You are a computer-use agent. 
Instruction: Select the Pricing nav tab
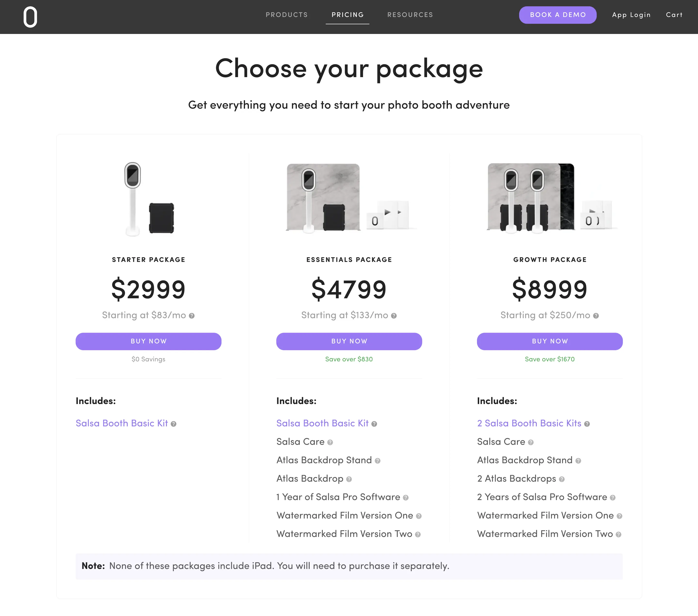point(347,15)
